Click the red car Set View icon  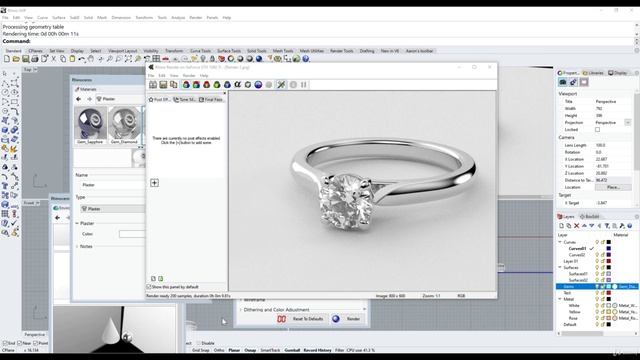(x=165, y=59)
